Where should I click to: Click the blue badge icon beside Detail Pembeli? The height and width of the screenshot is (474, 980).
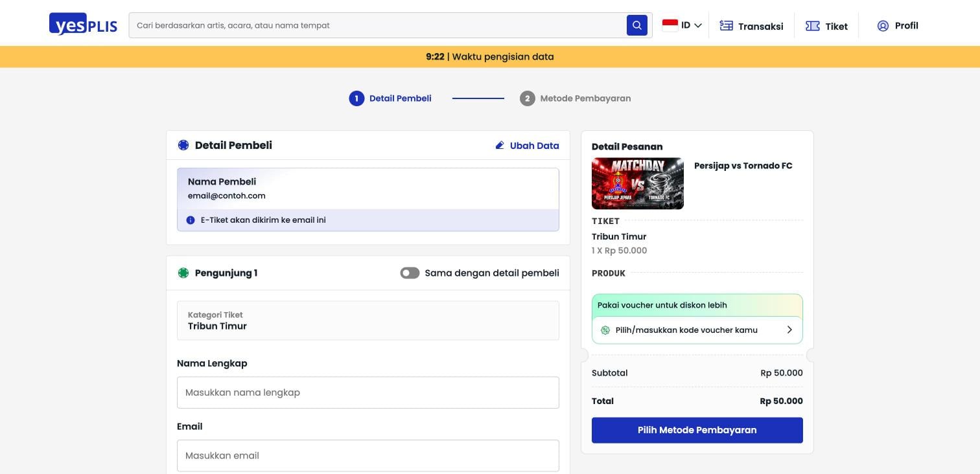(x=183, y=145)
